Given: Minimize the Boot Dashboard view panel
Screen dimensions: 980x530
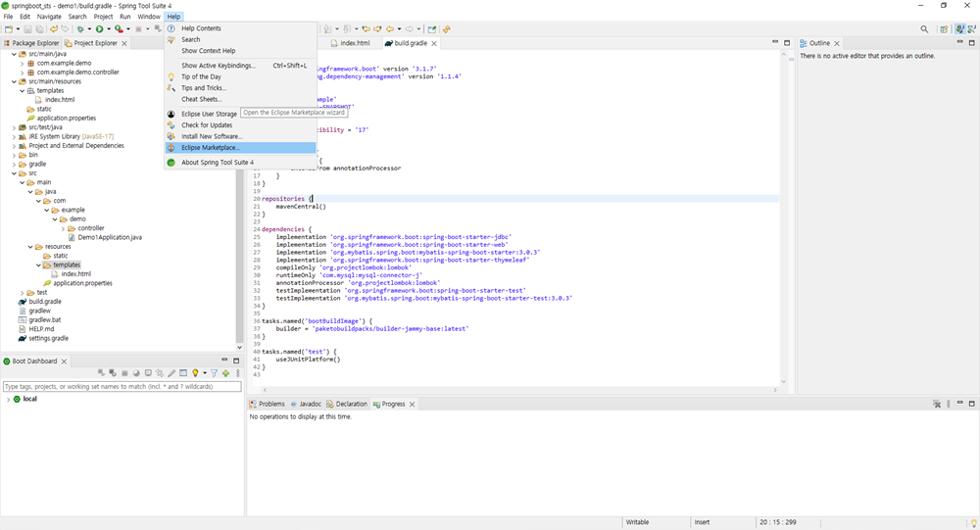Looking at the screenshot, I should pyautogui.click(x=224, y=360).
